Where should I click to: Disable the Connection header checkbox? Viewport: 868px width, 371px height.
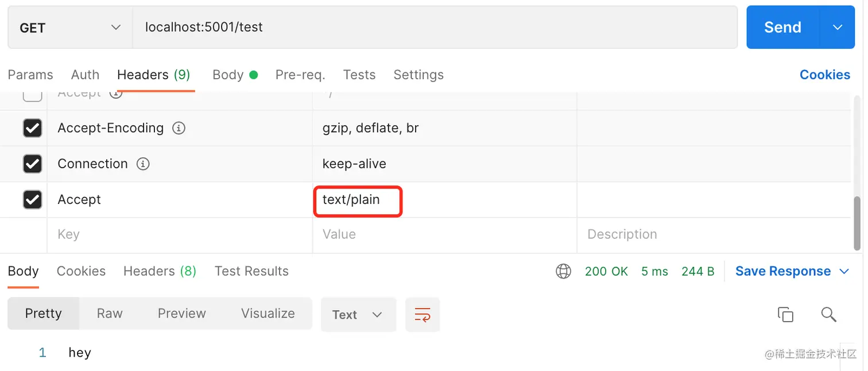pyautogui.click(x=32, y=164)
